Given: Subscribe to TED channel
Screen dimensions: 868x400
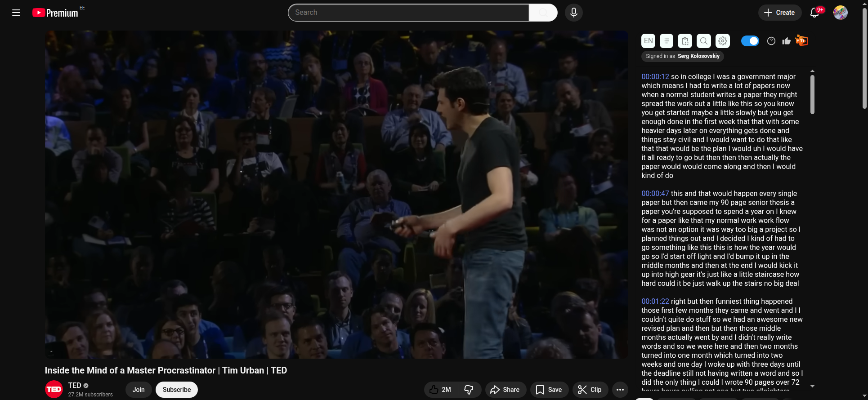Looking at the screenshot, I should (177, 390).
